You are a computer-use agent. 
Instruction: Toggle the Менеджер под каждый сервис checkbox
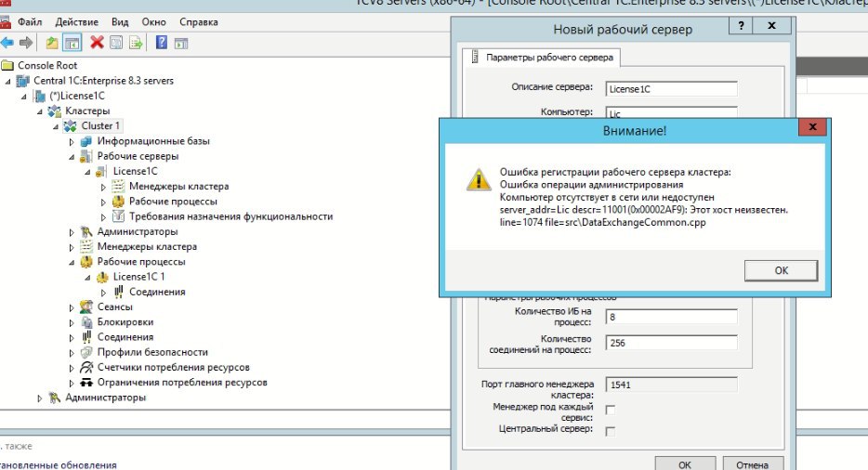[610, 411]
